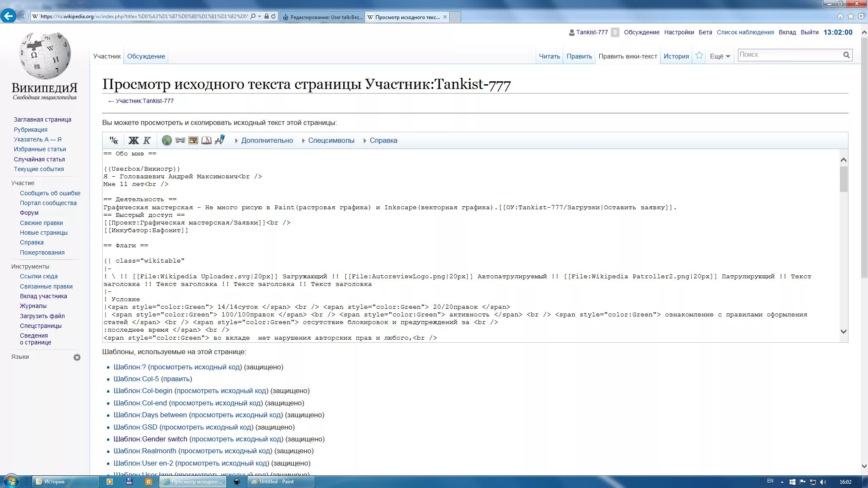Viewport: 868px width, 488px height.
Task: Click the address bar search magnifier icon
Action: [253, 17]
